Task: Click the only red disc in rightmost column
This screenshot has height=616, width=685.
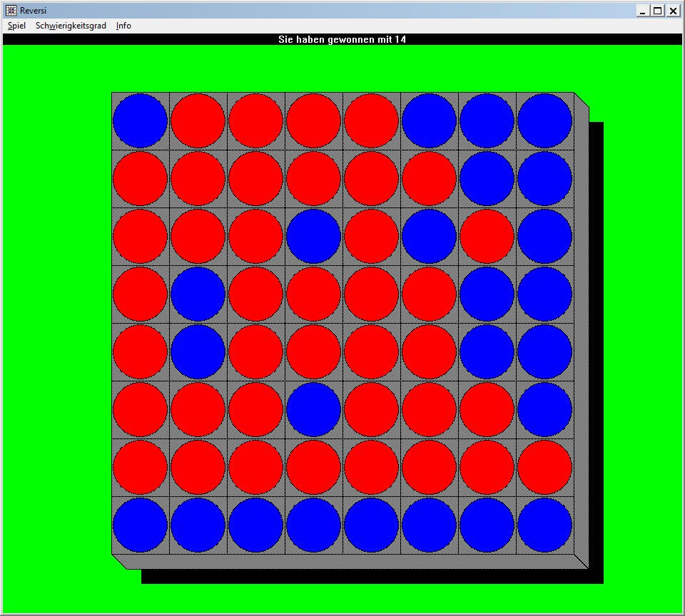Action: [x=544, y=467]
